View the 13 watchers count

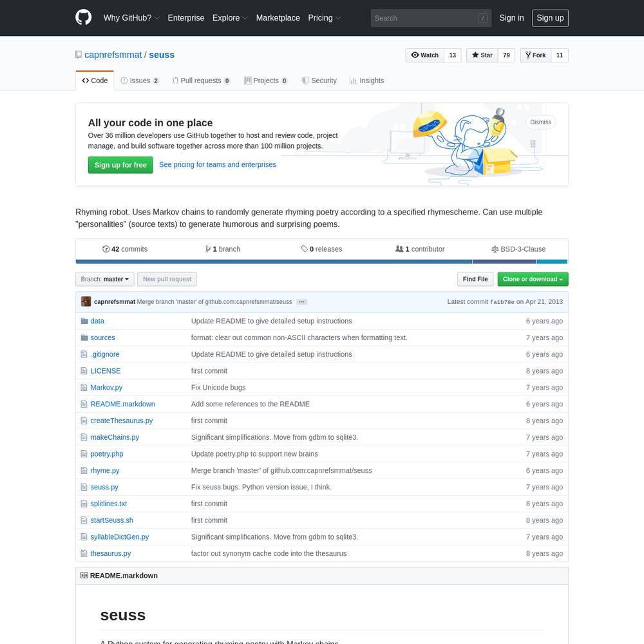453,55
